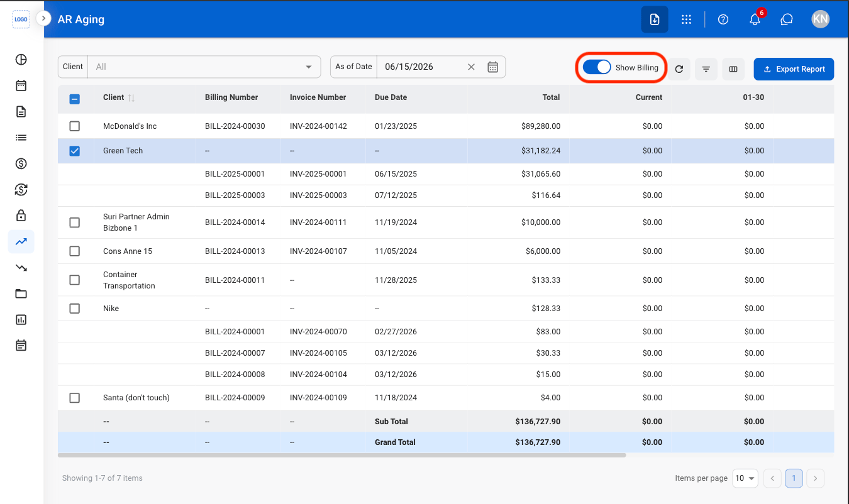Screen dimensions: 849x504
Task: Click the horizontal table scrollbar
Action: (341, 455)
